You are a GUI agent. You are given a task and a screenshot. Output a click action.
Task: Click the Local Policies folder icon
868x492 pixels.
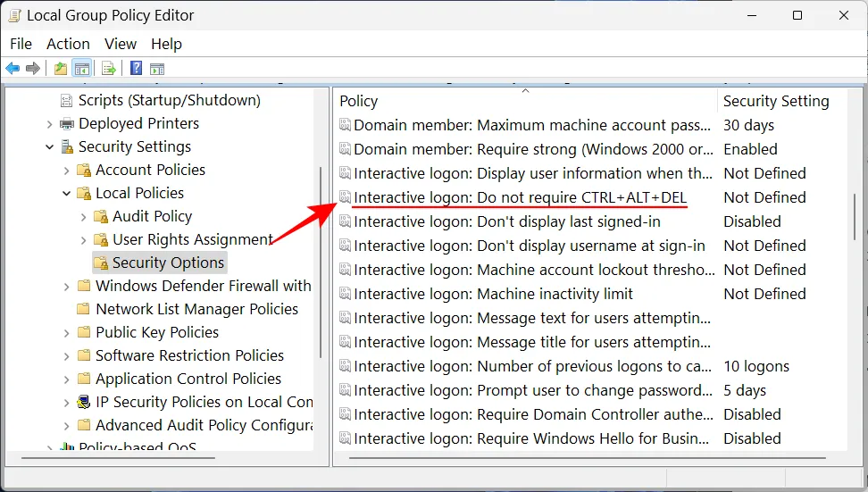coord(84,193)
